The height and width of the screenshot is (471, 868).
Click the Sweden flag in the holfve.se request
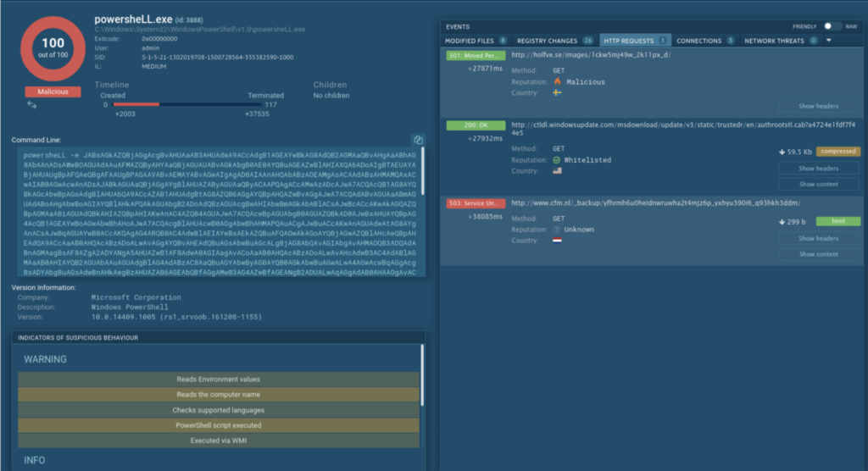(557, 92)
